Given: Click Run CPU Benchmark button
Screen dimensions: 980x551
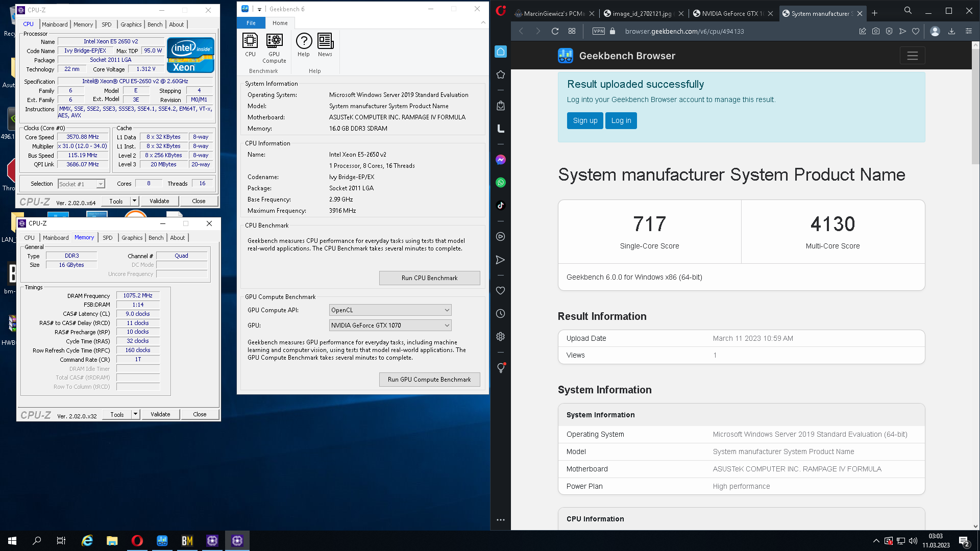Looking at the screenshot, I should pyautogui.click(x=429, y=278).
